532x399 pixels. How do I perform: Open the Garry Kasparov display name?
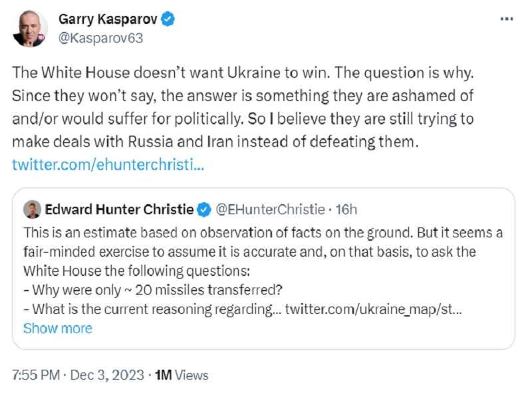[x=108, y=20]
